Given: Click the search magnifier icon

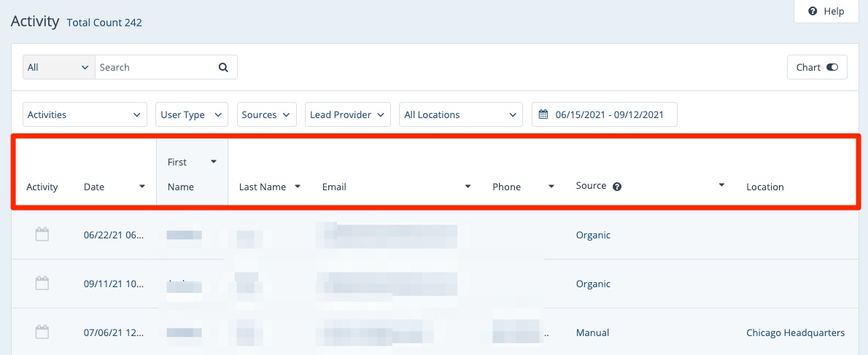Looking at the screenshot, I should coord(223,67).
